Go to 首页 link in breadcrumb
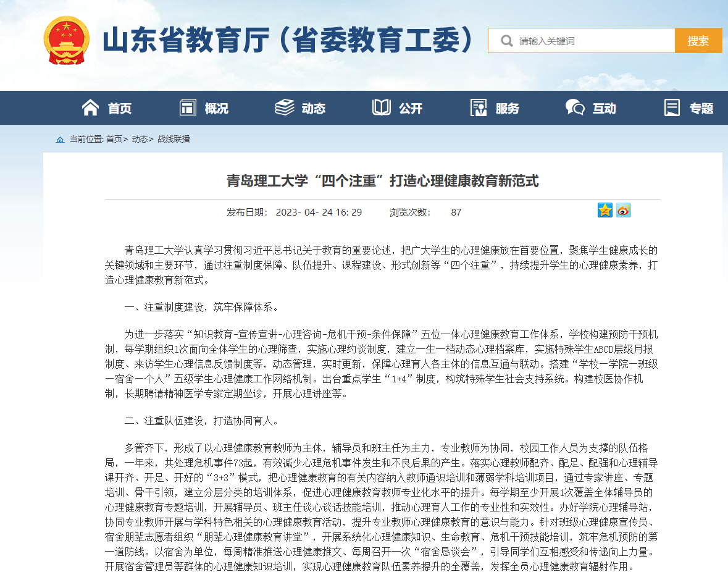Viewport: 728px width, 572px height. (114, 140)
